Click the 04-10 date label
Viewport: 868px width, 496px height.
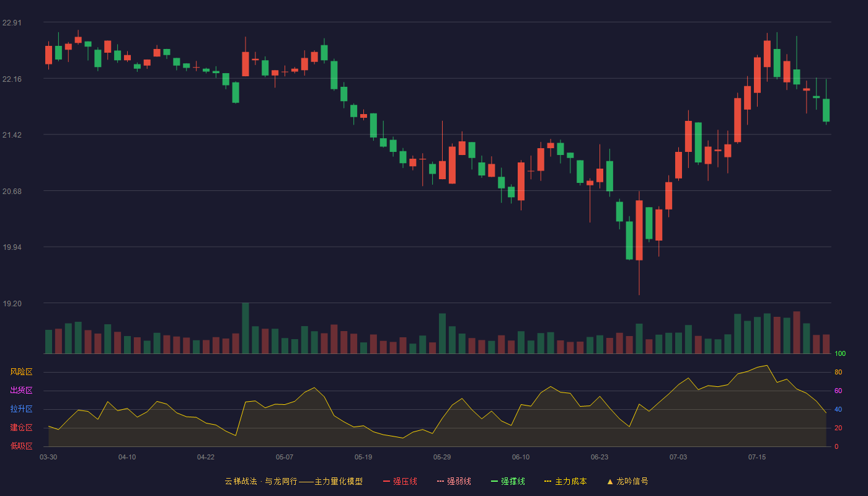pyautogui.click(x=127, y=457)
